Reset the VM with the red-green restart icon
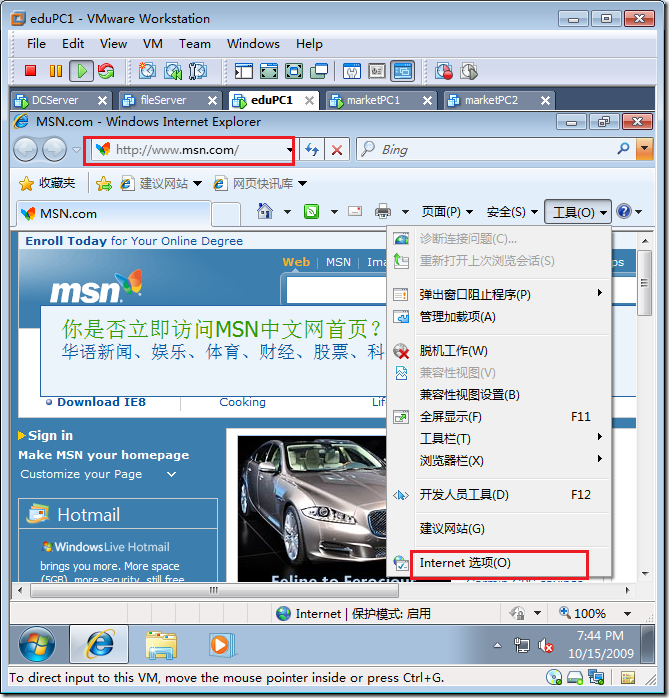Screen dimensions: 669x698 (106, 71)
